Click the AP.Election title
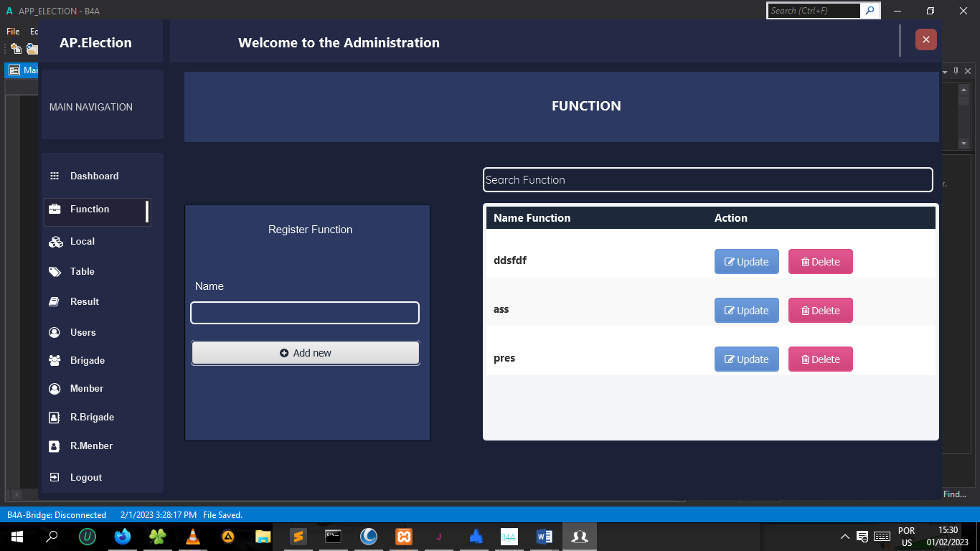 click(x=96, y=43)
